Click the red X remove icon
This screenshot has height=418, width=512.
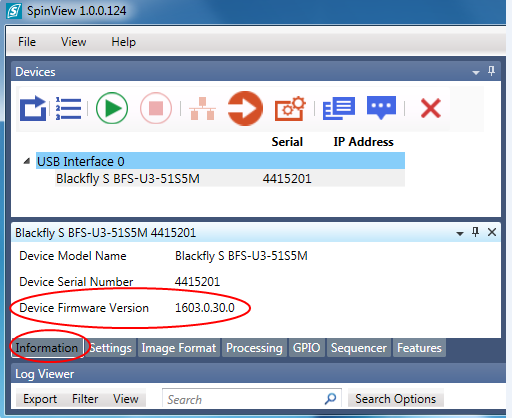tap(431, 108)
